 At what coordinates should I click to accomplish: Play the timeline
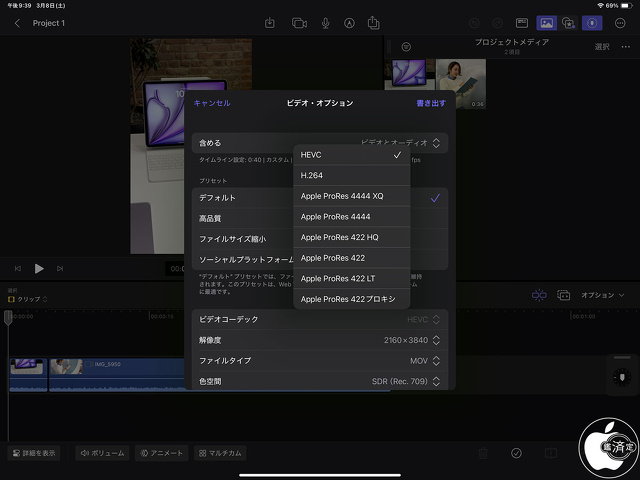point(39,269)
